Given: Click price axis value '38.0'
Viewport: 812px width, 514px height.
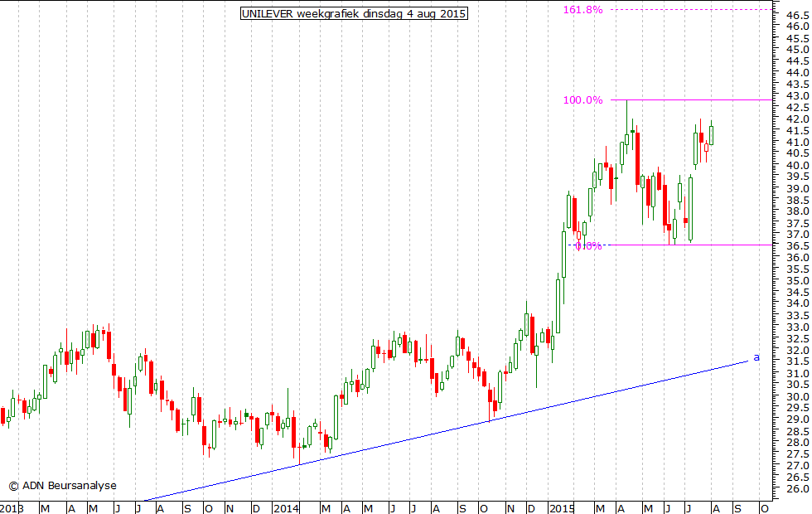Looking at the screenshot, I should (x=797, y=211).
